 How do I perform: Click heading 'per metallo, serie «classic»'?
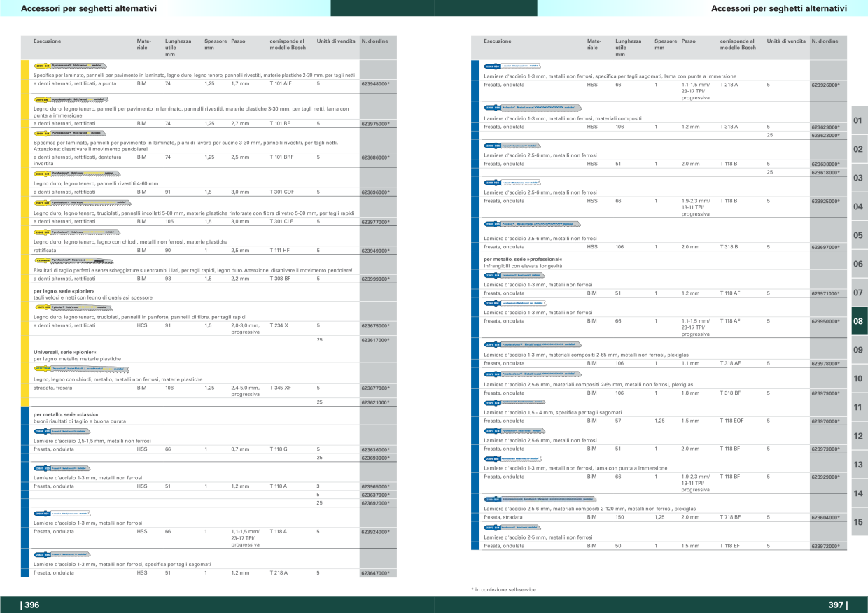66,414
